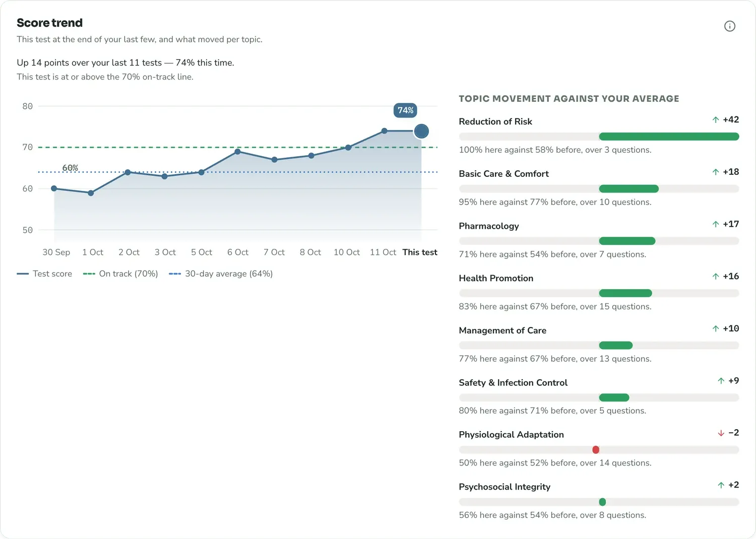The width and height of the screenshot is (756, 539).
Task: Click the Psychosocial Integrity topic name
Action: (x=505, y=487)
